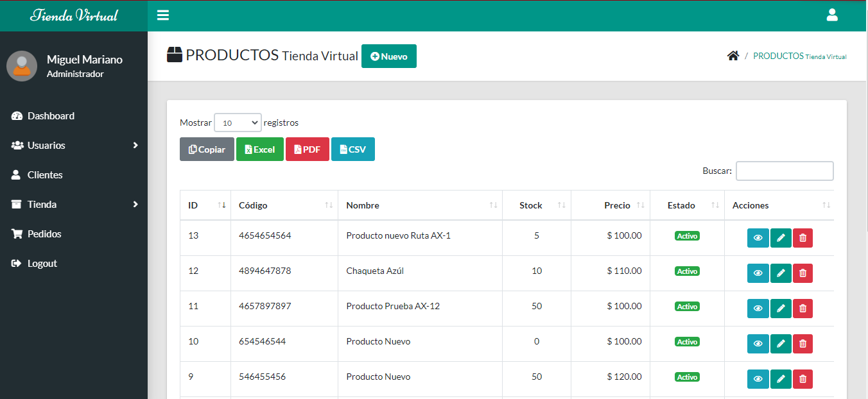Open the Mostrar registros count dropdown

pos(238,123)
